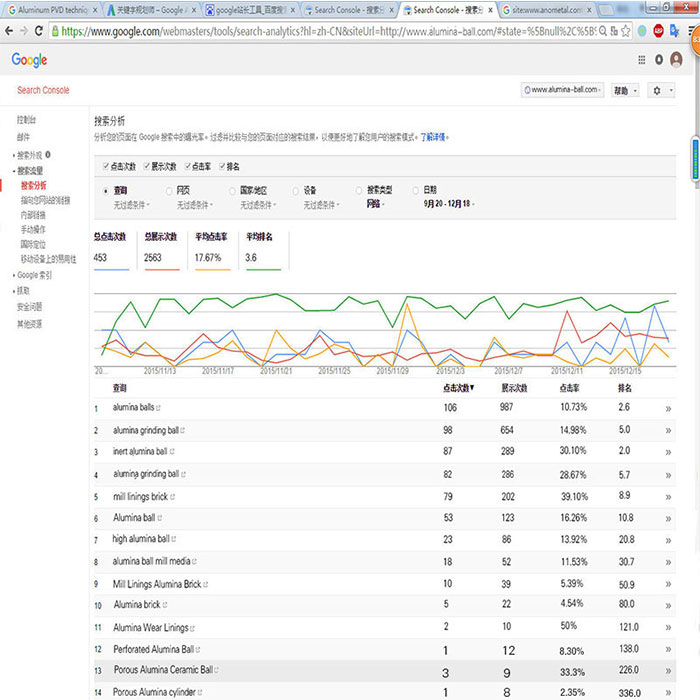Open external link icon beside mill linings brick
Image resolution: width=700 pixels, height=700 pixels.
pos(173,496)
